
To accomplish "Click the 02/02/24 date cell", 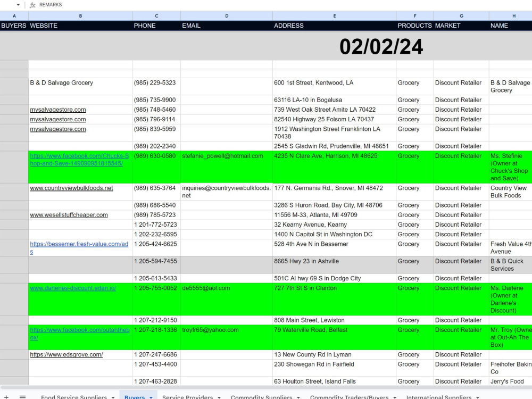I will click(381, 46).
